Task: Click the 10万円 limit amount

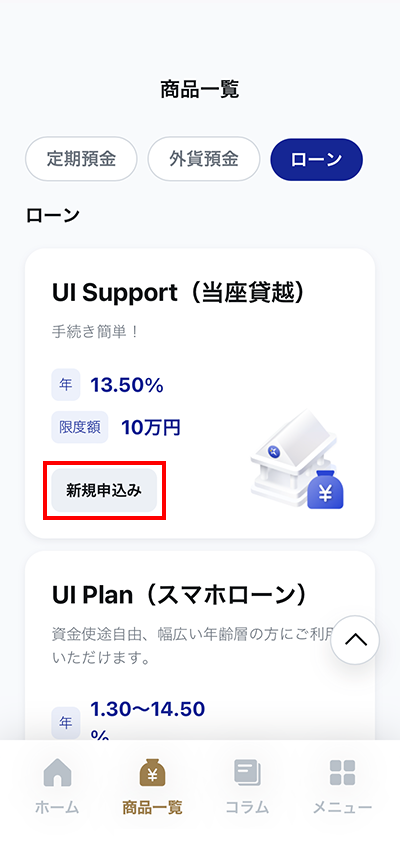Action: click(151, 427)
